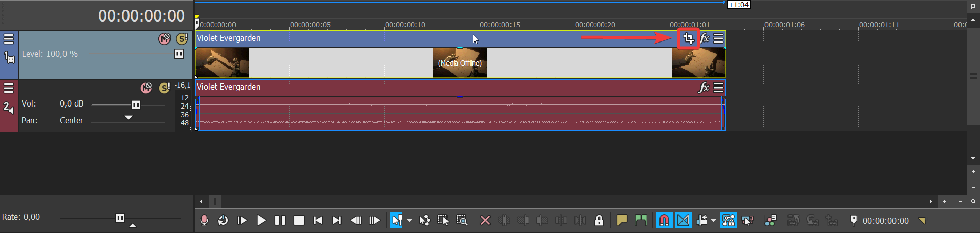Toggle Auto Ripple button

701,220
